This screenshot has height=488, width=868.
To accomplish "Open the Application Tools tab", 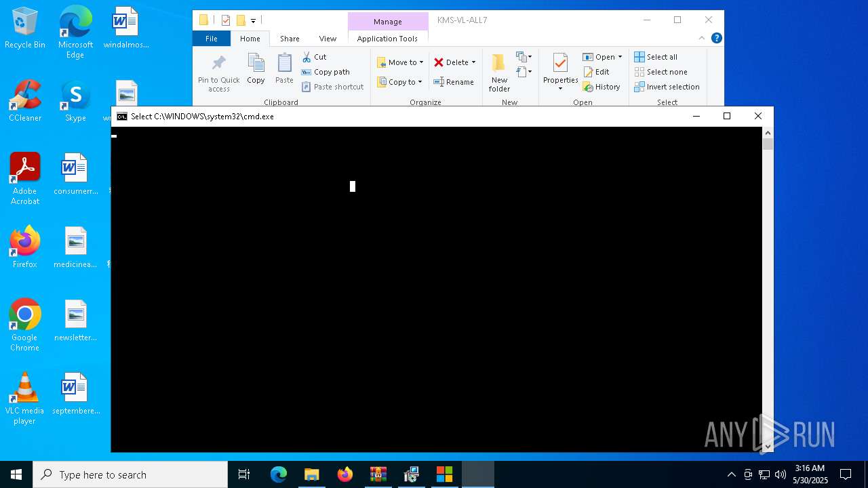I will (387, 39).
